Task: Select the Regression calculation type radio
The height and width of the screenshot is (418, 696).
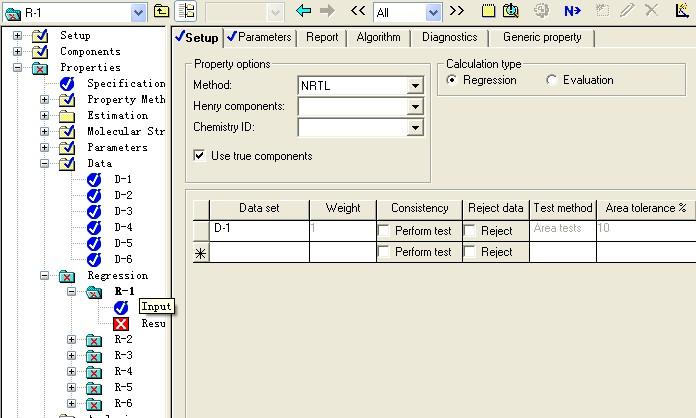Action: (451, 80)
